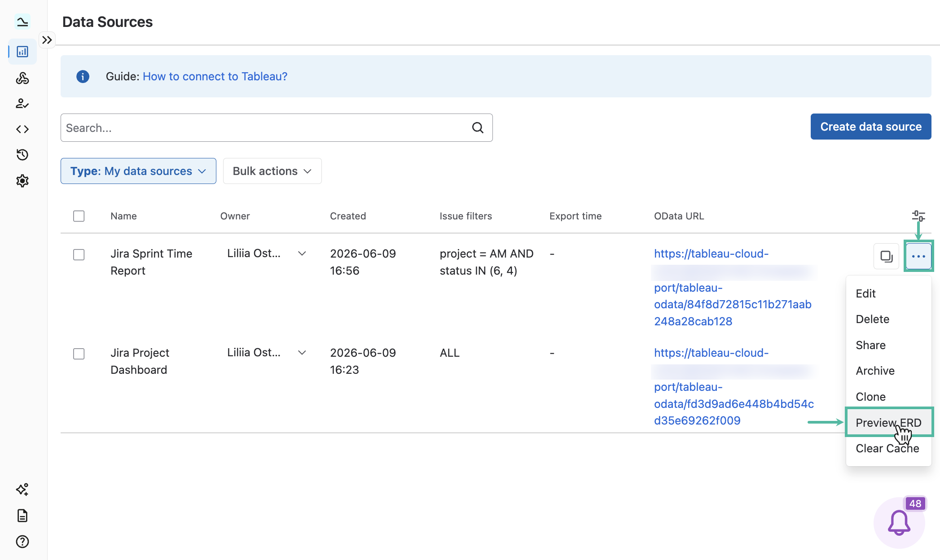Select Preview ERD from the context menu

pyautogui.click(x=888, y=422)
